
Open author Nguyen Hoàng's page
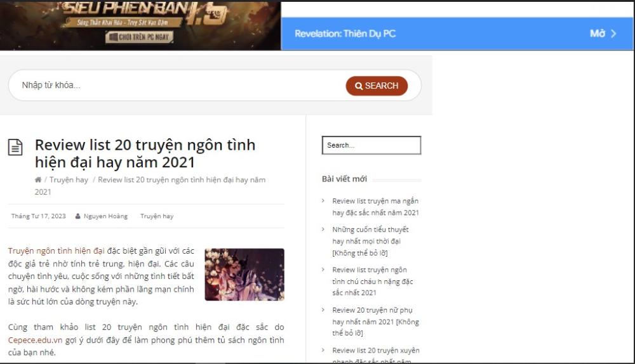click(x=105, y=216)
